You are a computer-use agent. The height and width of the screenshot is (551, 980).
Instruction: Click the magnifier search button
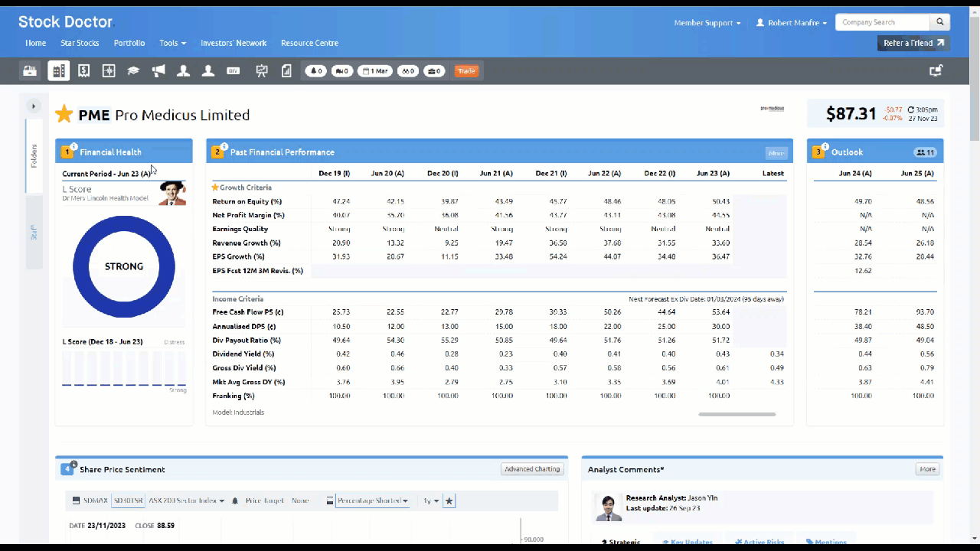939,22
